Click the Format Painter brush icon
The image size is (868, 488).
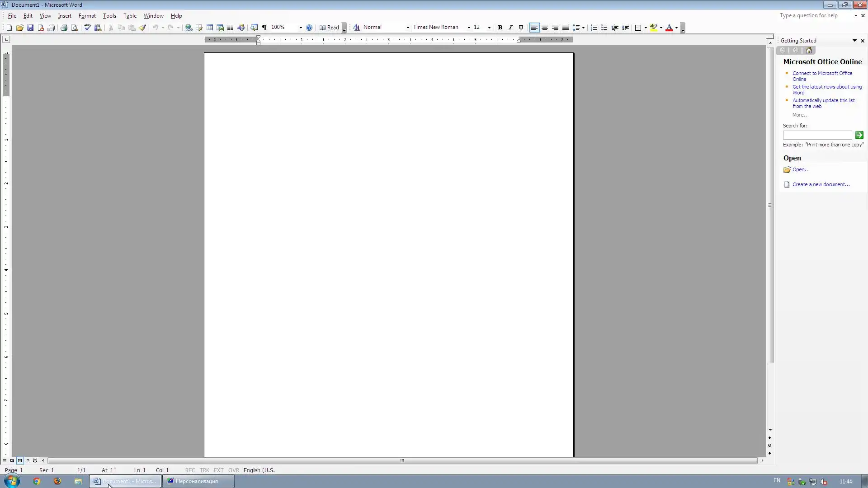142,28
